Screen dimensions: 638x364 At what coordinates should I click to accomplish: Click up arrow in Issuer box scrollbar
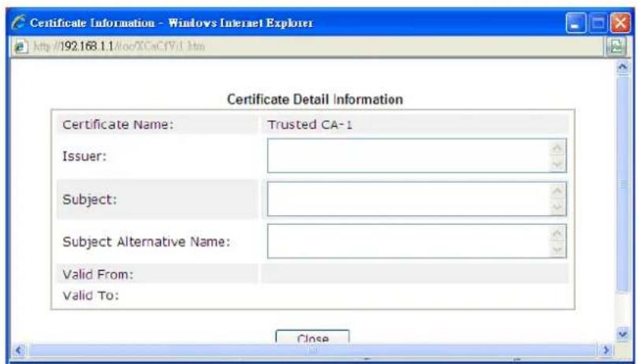558,147
